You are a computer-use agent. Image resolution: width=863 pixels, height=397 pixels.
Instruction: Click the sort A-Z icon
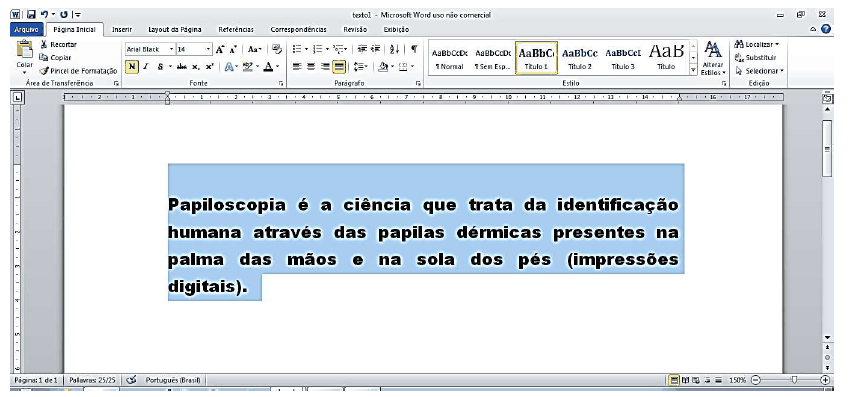[395, 49]
